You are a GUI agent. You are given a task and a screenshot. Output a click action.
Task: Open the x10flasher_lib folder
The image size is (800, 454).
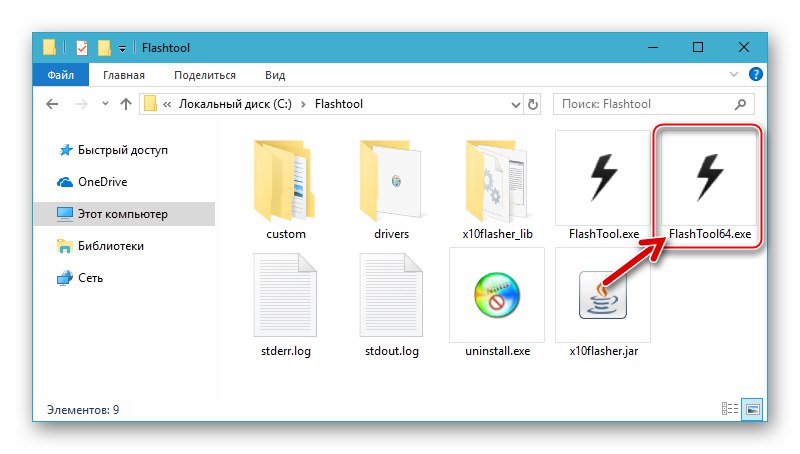(497, 179)
